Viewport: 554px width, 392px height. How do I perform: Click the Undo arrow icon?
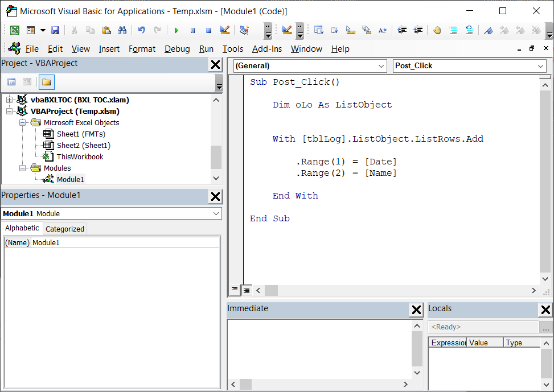(x=141, y=30)
